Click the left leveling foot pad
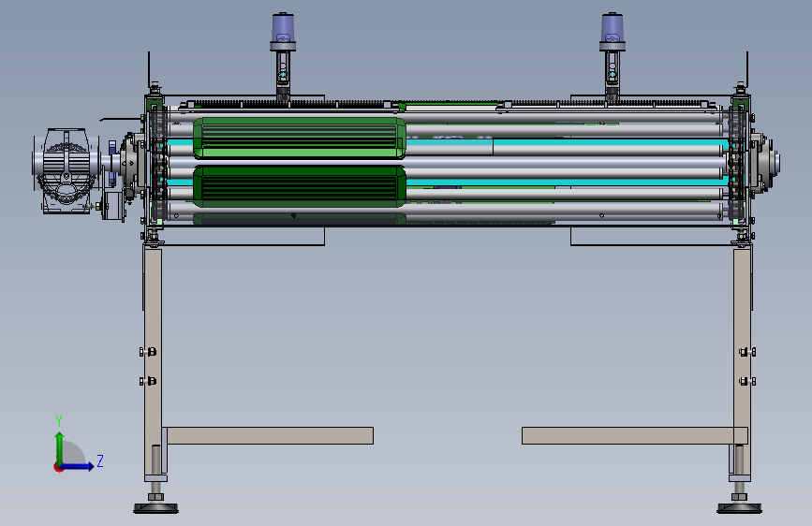Screen dimensions: 812x526 pyautogui.click(x=155, y=508)
